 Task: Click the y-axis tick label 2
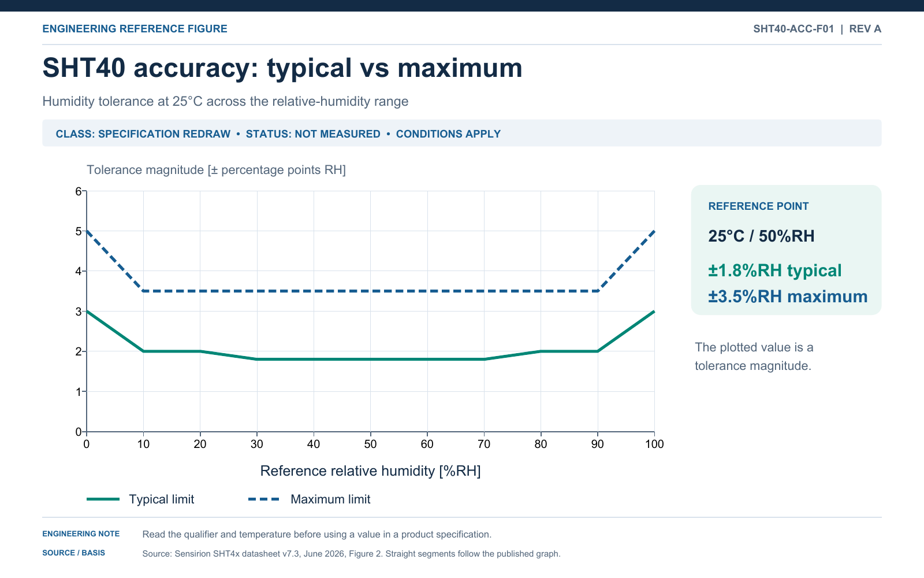pos(79,351)
